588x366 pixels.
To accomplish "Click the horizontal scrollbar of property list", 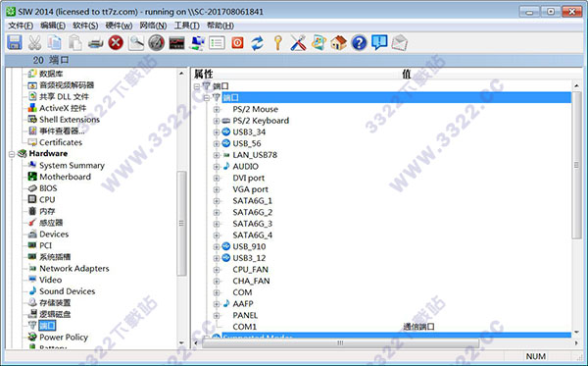I will point(340,342).
